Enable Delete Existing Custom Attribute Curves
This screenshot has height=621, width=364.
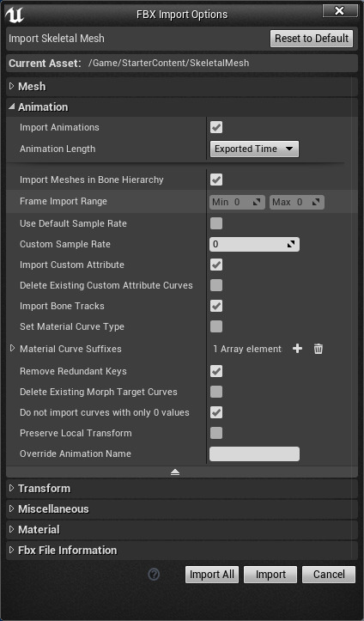[216, 285]
